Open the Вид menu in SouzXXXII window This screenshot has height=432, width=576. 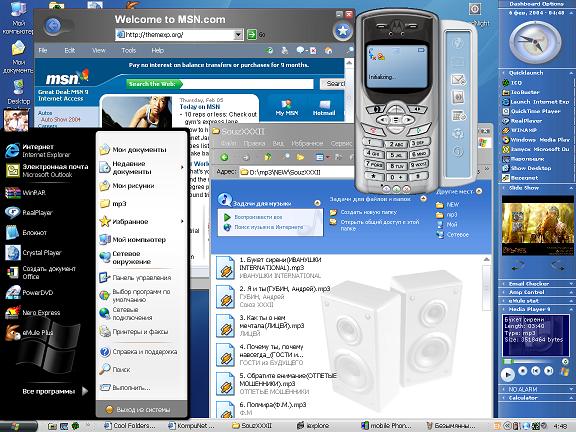click(x=278, y=143)
